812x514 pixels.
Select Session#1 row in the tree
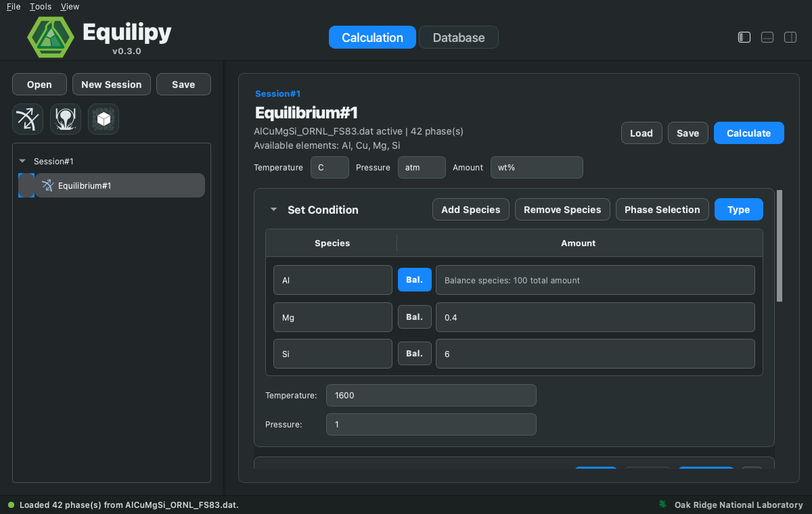pos(112,162)
